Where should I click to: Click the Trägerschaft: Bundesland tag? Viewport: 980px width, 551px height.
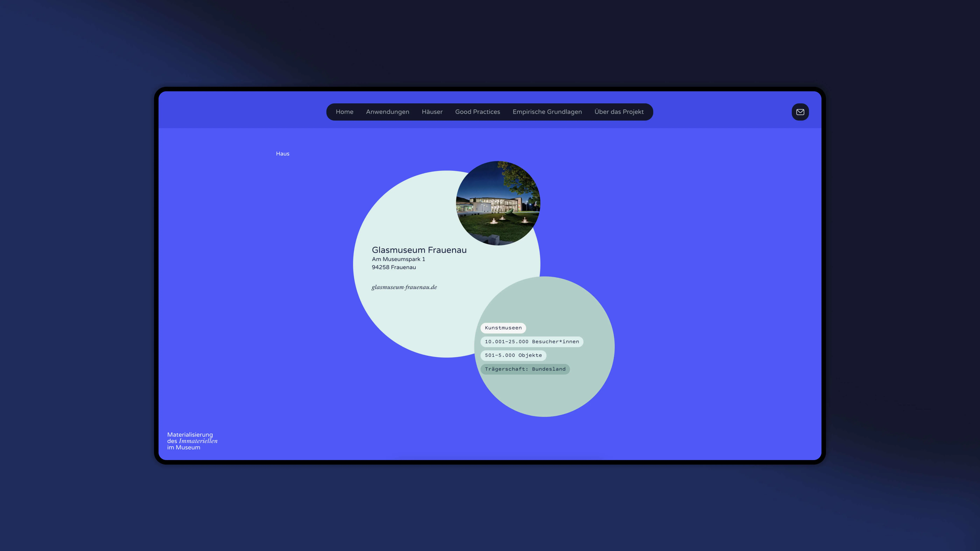coord(525,369)
